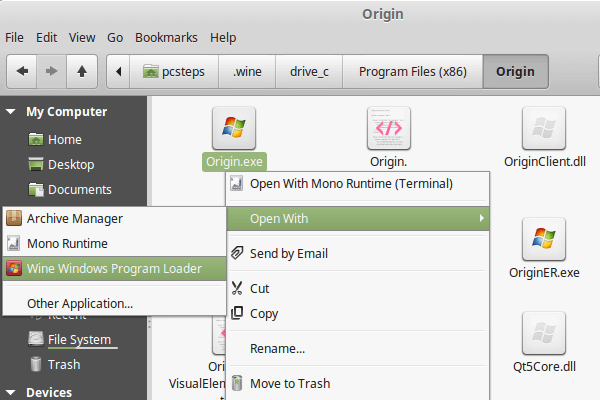Open File System in the sidebar
600x400 pixels.
click(x=79, y=340)
